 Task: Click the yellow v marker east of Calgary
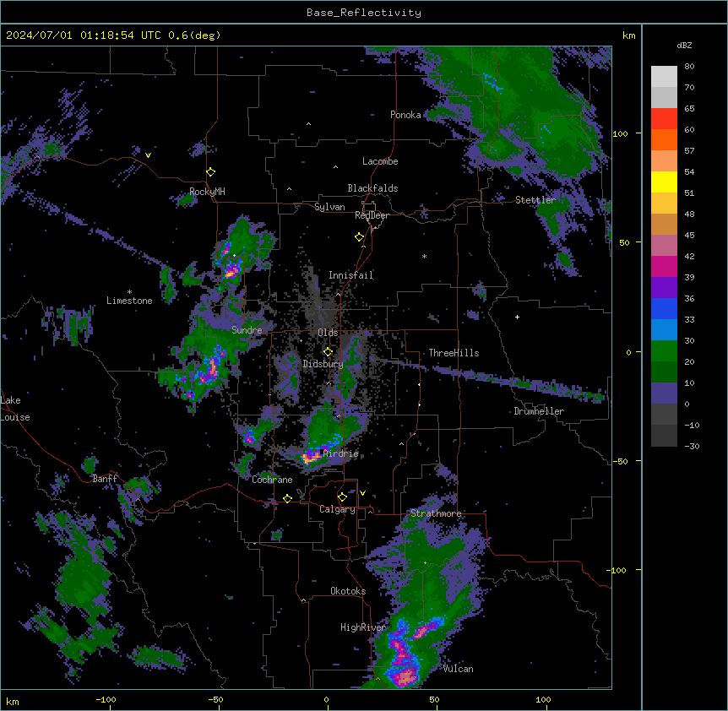pos(362,493)
